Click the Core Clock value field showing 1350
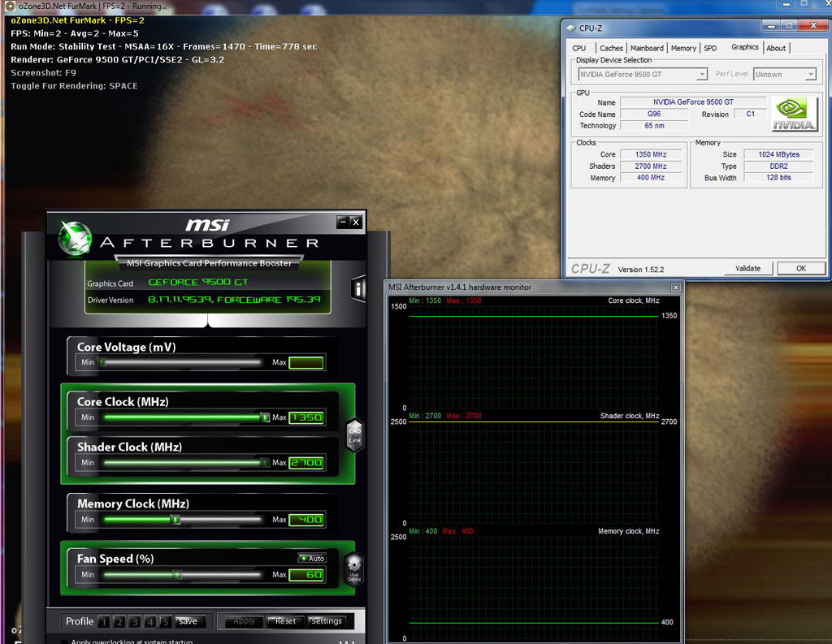 (306, 417)
